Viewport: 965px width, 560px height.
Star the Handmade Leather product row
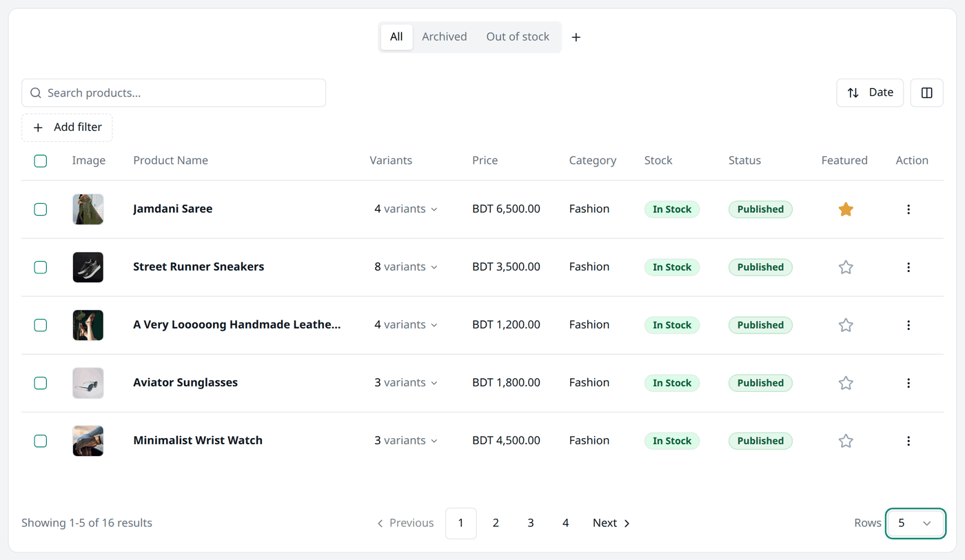[846, 325]
